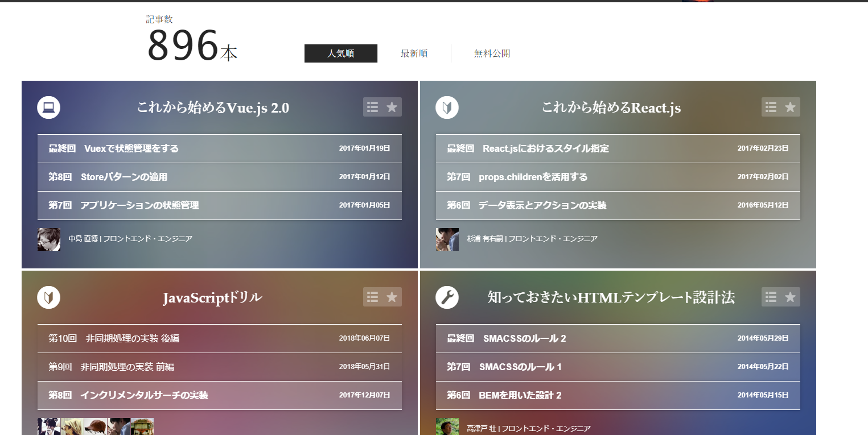This screenshot has width=868, height=435.
Task: Open article 第8回 インクリメンタルサーチの実装
Action: (x=220, y=395)
